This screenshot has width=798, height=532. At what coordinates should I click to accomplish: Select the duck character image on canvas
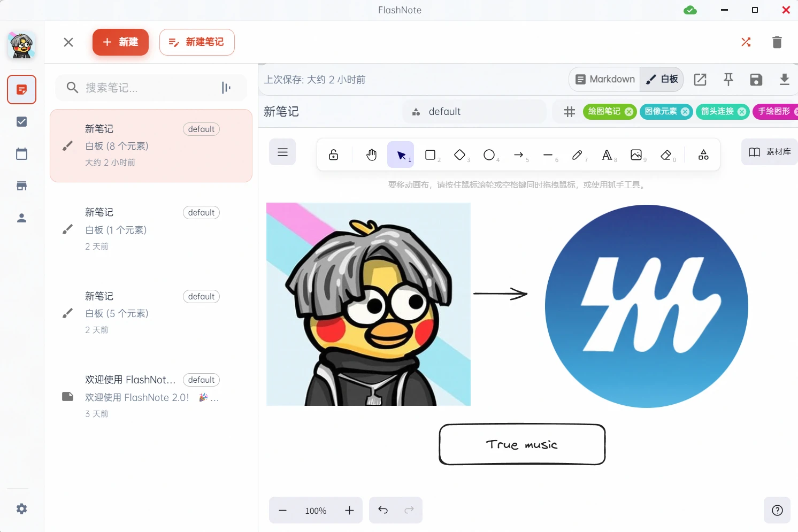(369, 304)
